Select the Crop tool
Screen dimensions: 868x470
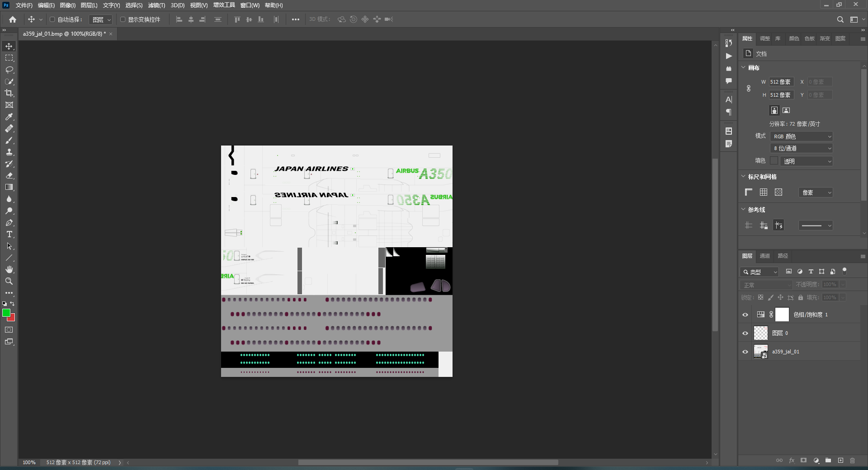click(9, 93)
